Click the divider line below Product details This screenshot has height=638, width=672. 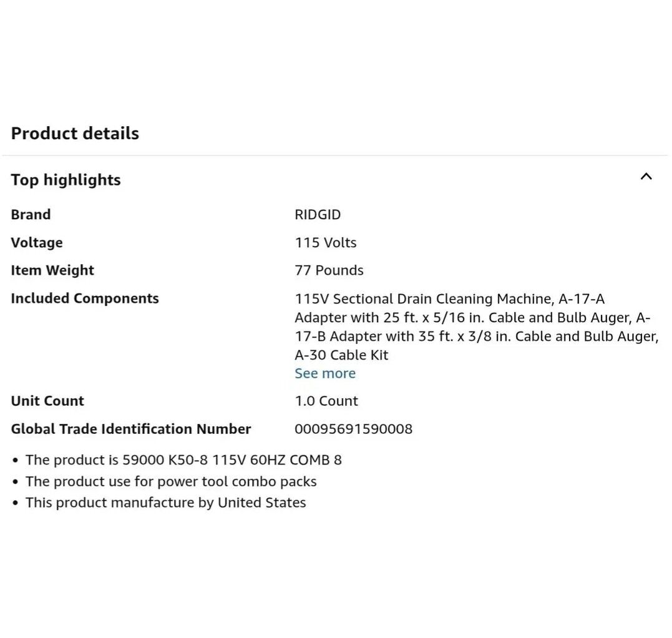336,155
